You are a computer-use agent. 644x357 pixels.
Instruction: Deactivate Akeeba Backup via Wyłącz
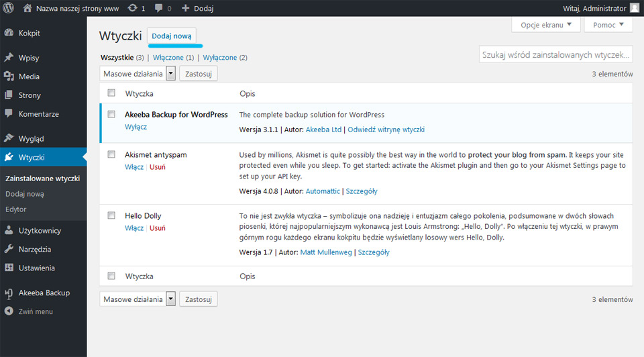click(136, 127)
